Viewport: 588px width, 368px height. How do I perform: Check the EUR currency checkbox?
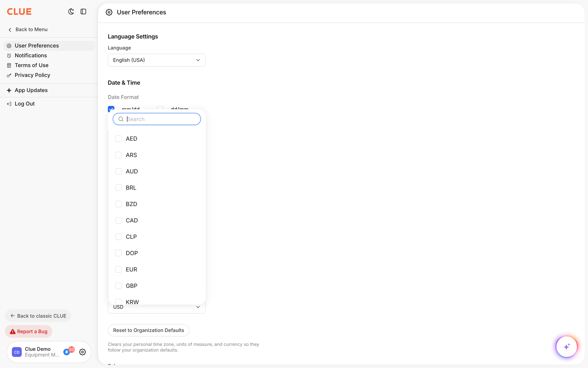click(x=119, y=270)
